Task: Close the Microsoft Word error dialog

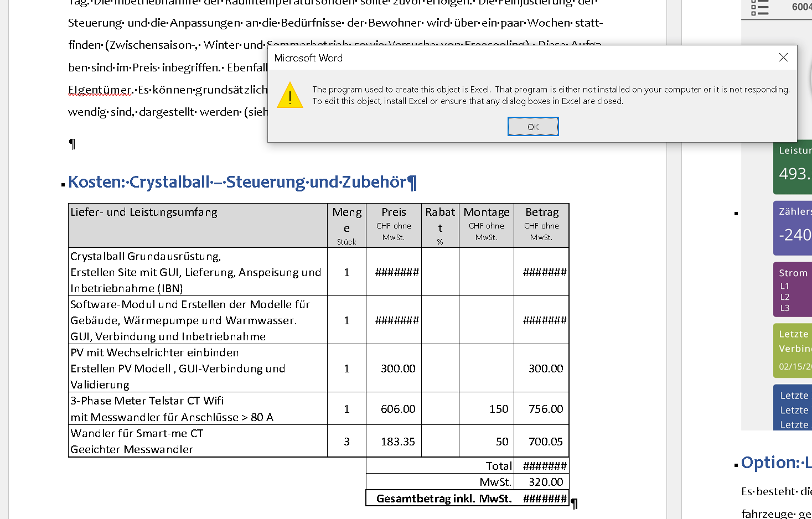Action: tap(783, 58)
